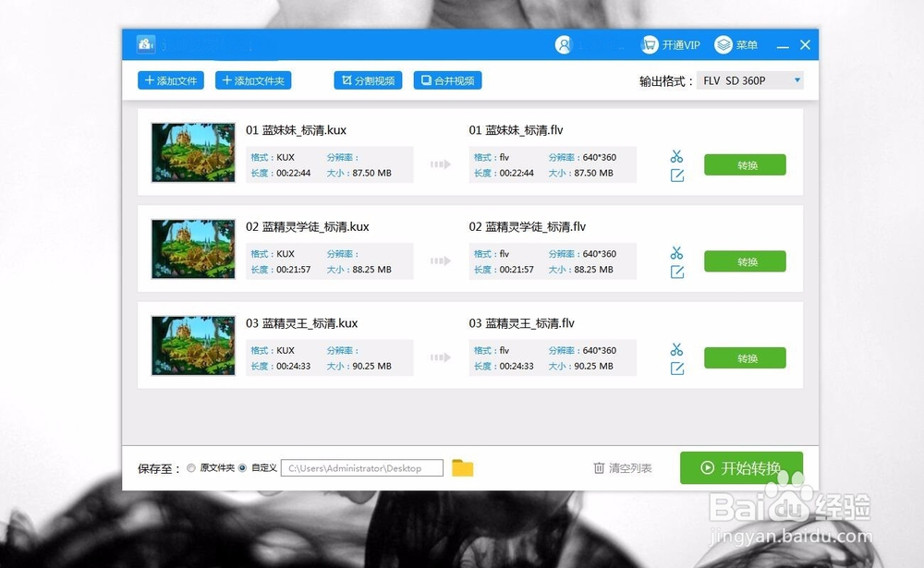This screenshot has height=568, width=924.
Task: Click the edit icon for 03 蓝精灵王_标清
Action: (676, 369)
